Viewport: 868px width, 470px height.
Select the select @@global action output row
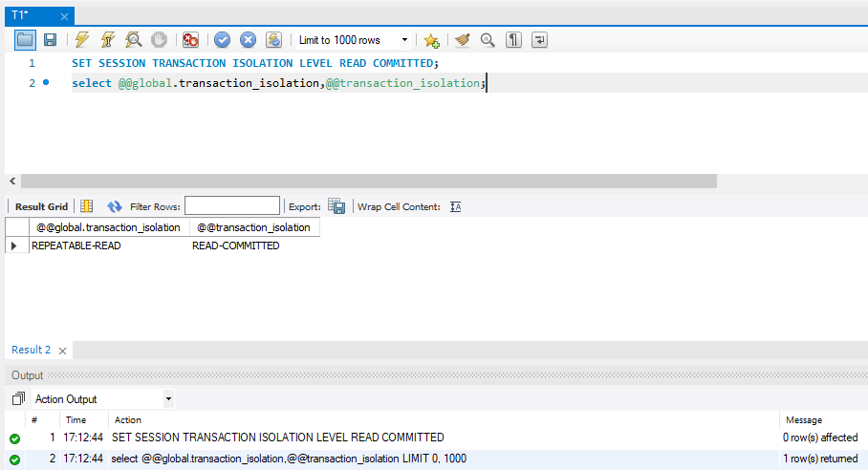(x=436, y=459)
